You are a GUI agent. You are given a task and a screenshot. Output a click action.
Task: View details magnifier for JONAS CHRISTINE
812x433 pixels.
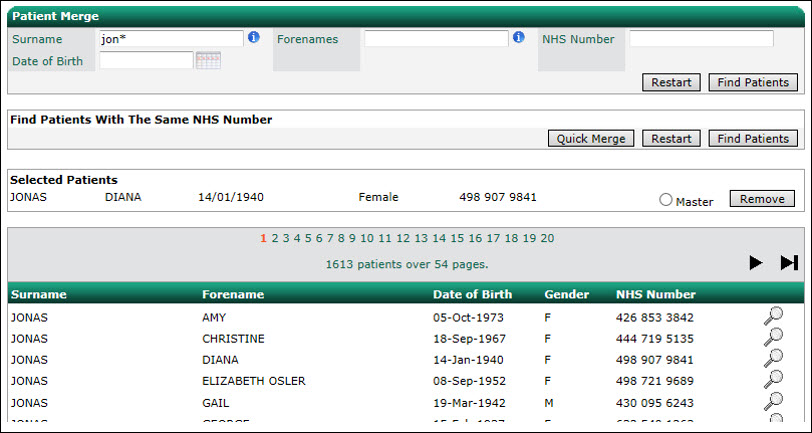(x=773, y=337)
